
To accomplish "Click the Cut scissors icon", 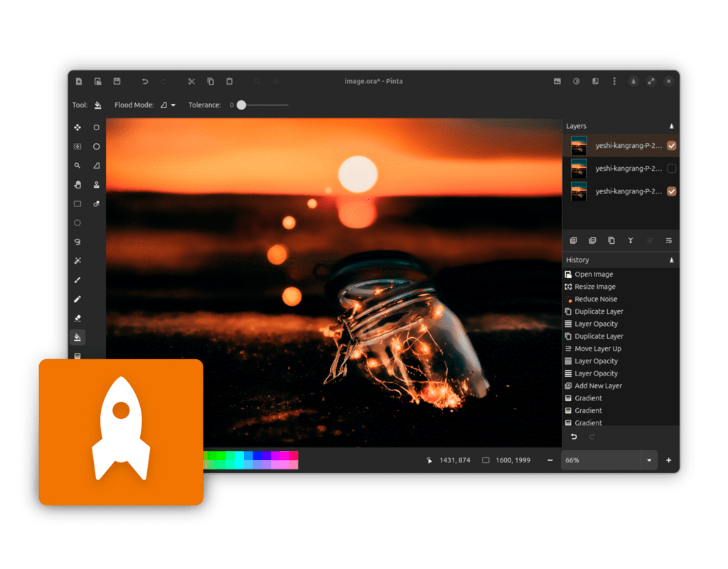I will [x=191, y=82].
